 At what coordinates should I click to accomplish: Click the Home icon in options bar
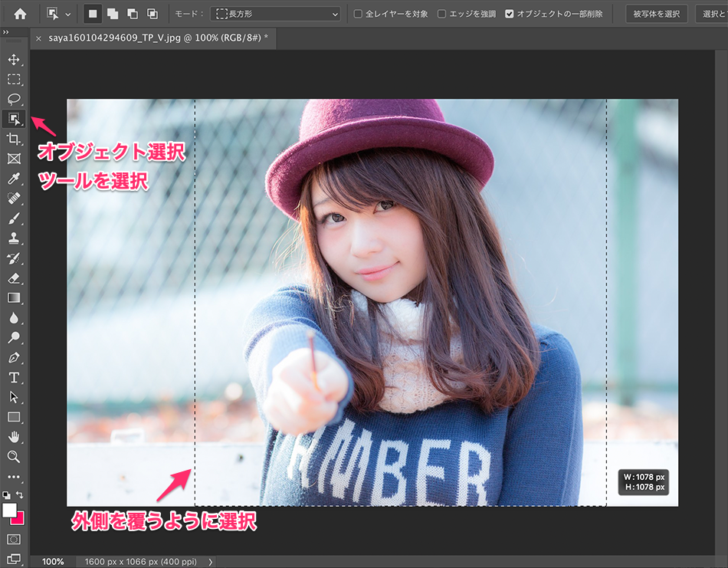(x=20, y=14)
